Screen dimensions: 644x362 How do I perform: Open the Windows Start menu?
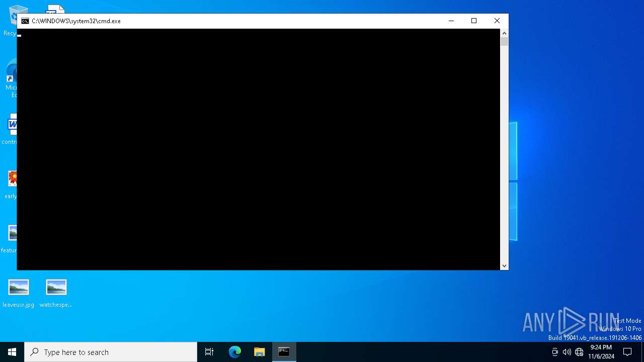tap(12, 352)
